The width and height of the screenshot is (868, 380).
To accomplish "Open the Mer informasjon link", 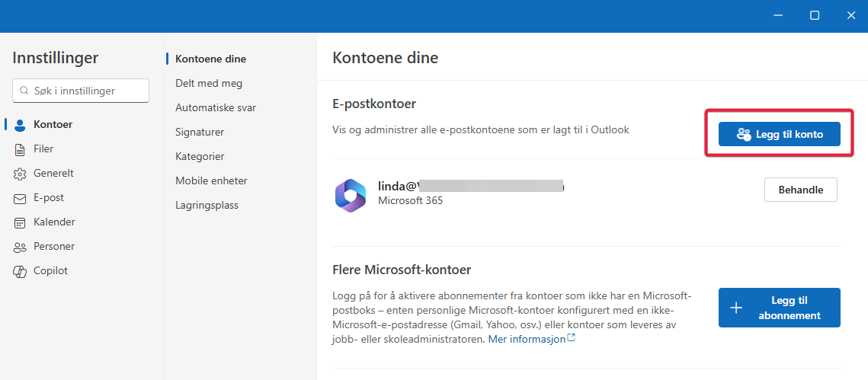I will 527,339.
